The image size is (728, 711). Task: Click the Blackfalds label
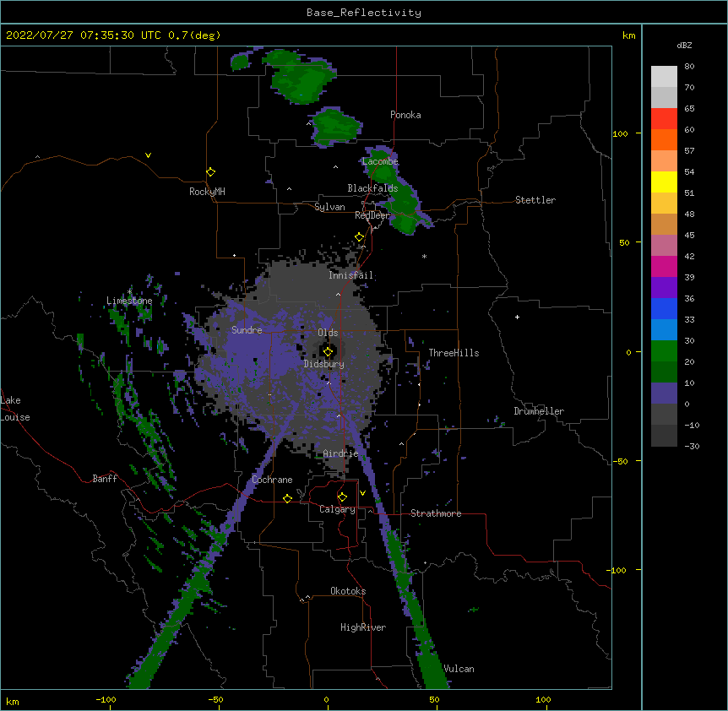[372, 188]
